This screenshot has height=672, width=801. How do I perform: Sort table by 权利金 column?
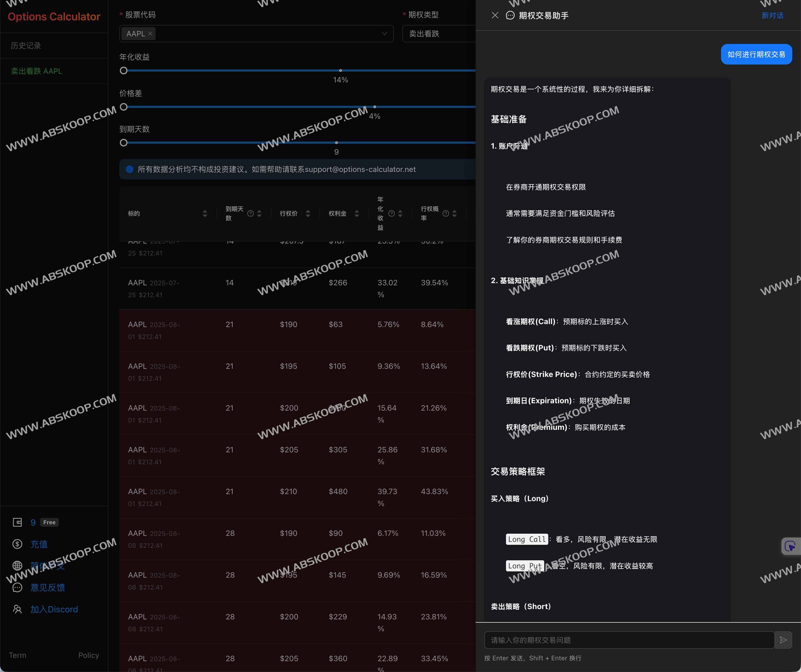(x=357, y=214)
